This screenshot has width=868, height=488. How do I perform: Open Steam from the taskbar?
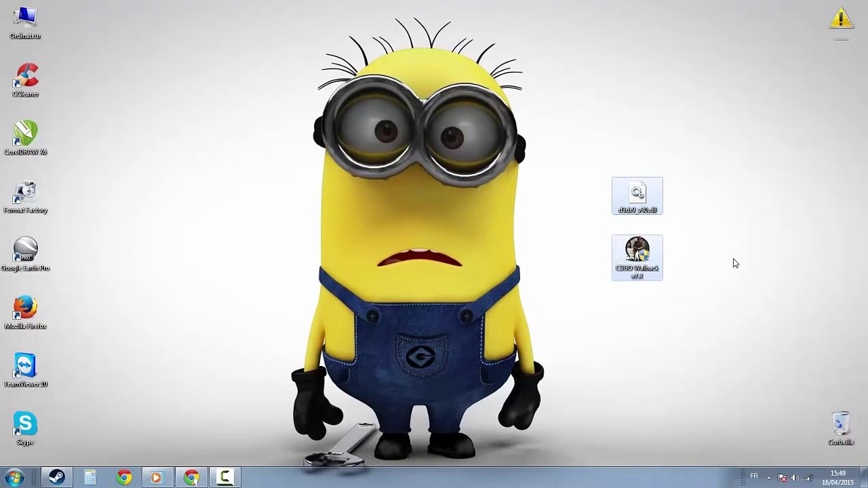point(56,478)
